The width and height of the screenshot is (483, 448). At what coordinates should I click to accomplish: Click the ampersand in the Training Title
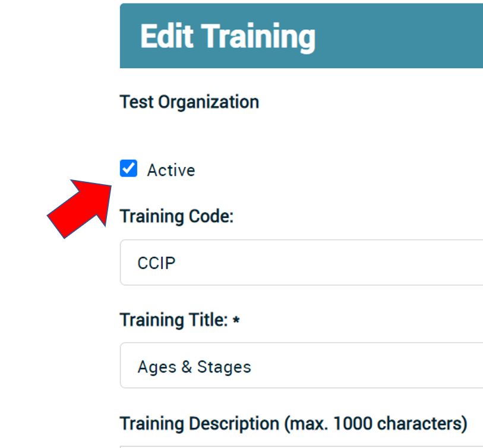[x=186, y=367]
